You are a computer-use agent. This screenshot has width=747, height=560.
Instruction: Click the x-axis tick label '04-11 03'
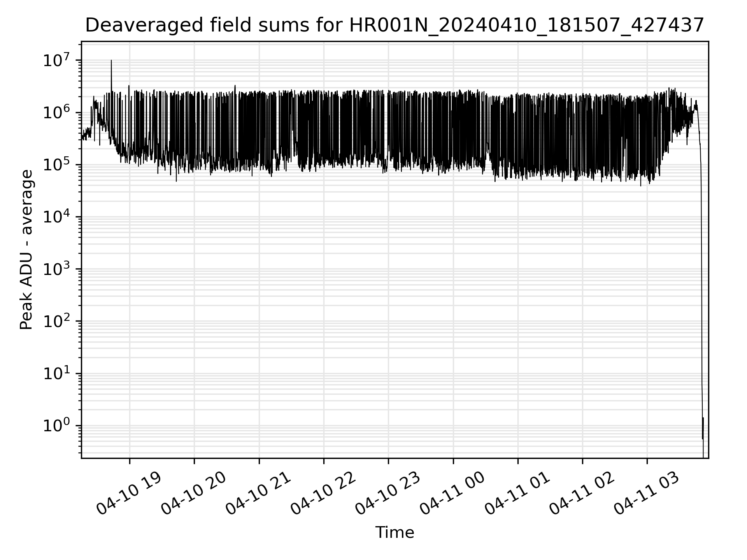point(647,493)
